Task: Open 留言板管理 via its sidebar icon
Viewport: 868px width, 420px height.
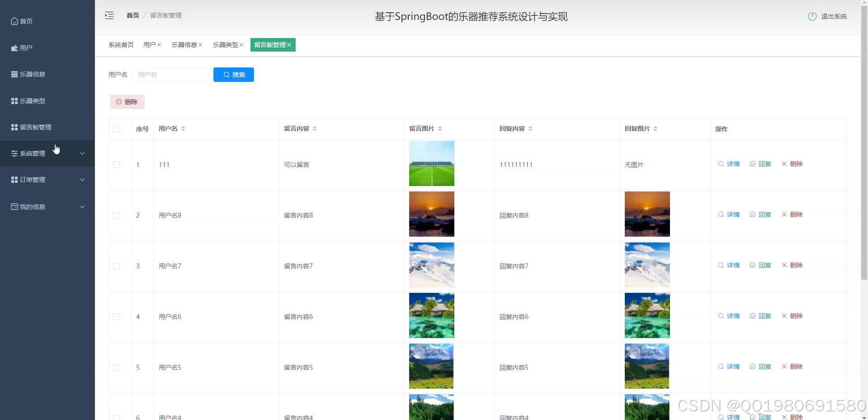Action: [14, 127]
